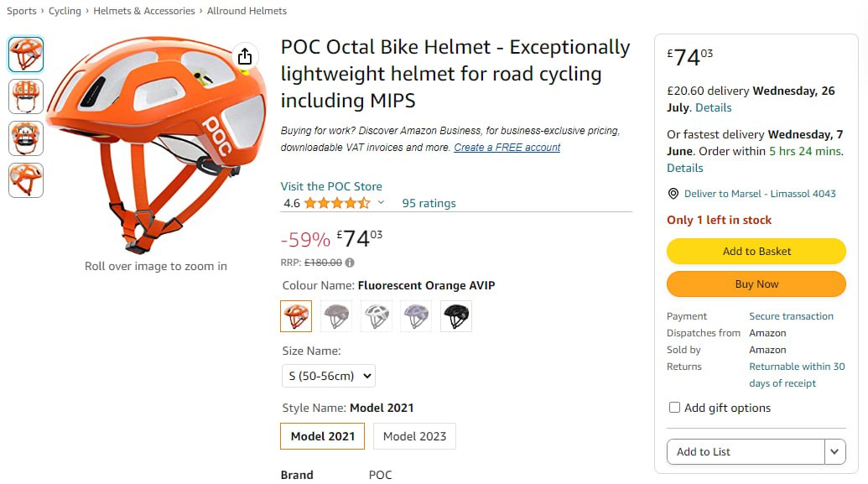
Task: Expand the star ratings breakdown chevron
Action: coord(382,202)
